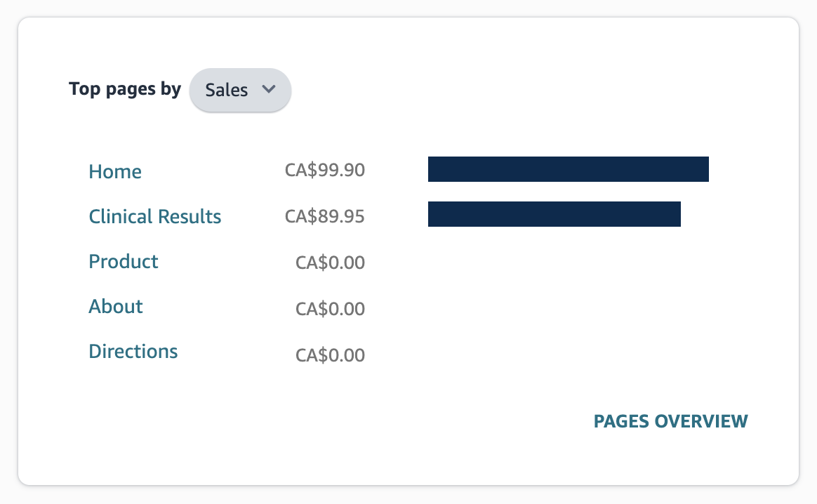This screenshot has width=817, height=504.
Task: Open the About page link
Action: pyautogui.click(x=116, y=306)
